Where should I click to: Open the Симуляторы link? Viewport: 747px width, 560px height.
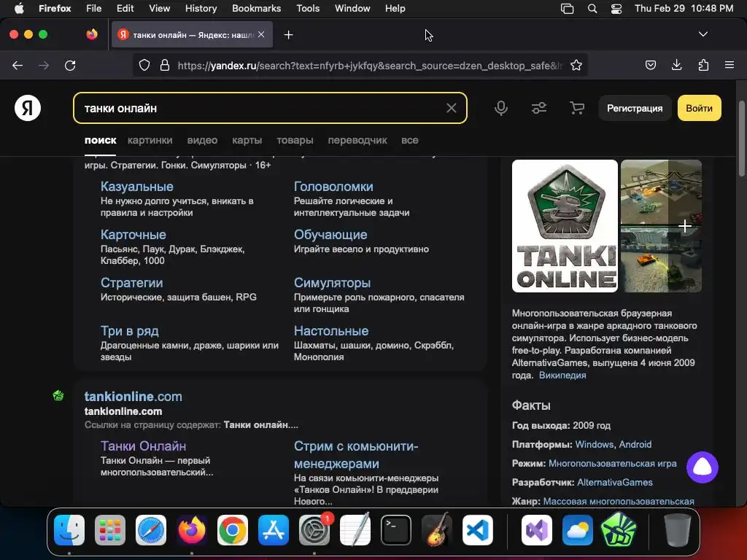point(332,283)
